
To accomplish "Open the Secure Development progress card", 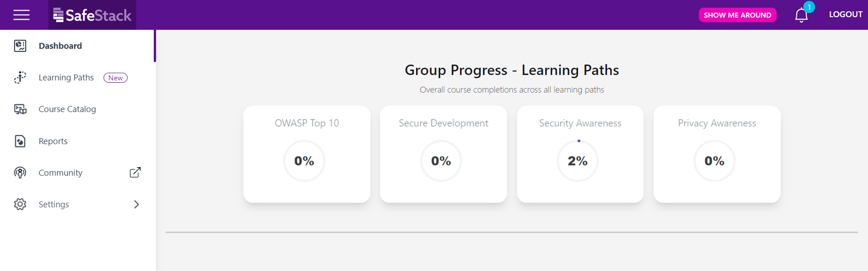I will [x=443, y=154].
